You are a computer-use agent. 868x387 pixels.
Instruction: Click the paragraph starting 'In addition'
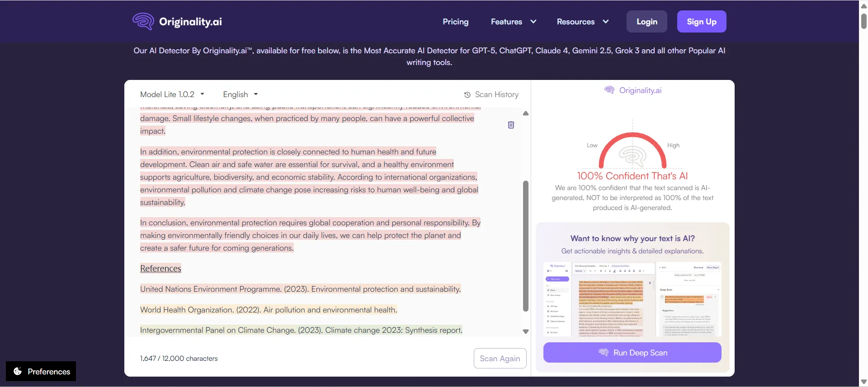309,177
